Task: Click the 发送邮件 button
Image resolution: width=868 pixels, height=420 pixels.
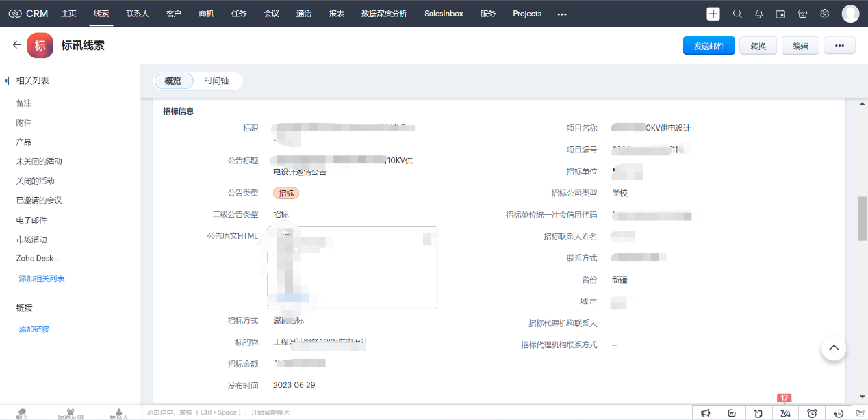Action: click(709, 45)
